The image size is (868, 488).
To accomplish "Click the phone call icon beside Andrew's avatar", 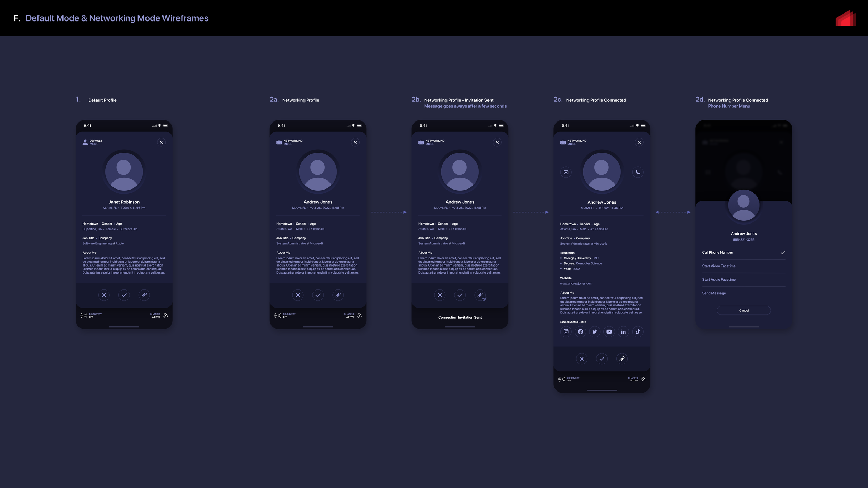I will click(638, 172).
